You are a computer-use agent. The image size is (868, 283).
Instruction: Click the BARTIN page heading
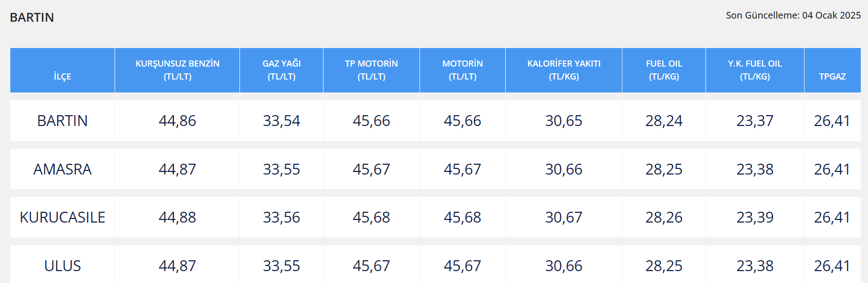coord(32,18)
